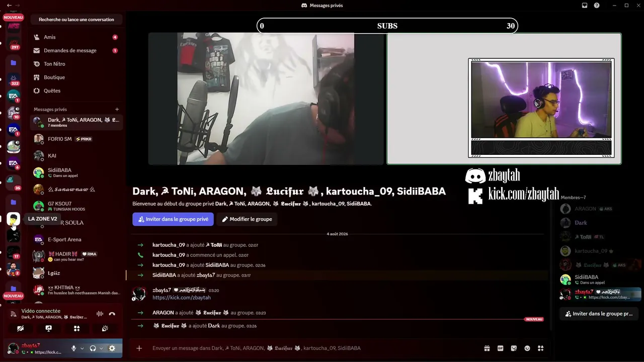Open SidiiBABA conversation in message list
The height and width of the screenshot is (362, 644).
click(x=76, y=172)
